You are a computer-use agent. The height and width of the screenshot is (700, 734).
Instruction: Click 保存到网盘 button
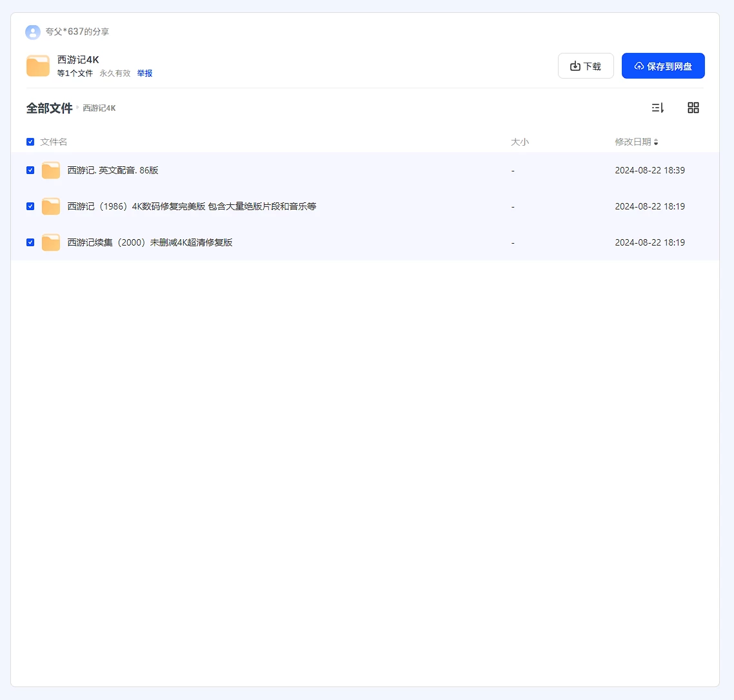[663, 66]
